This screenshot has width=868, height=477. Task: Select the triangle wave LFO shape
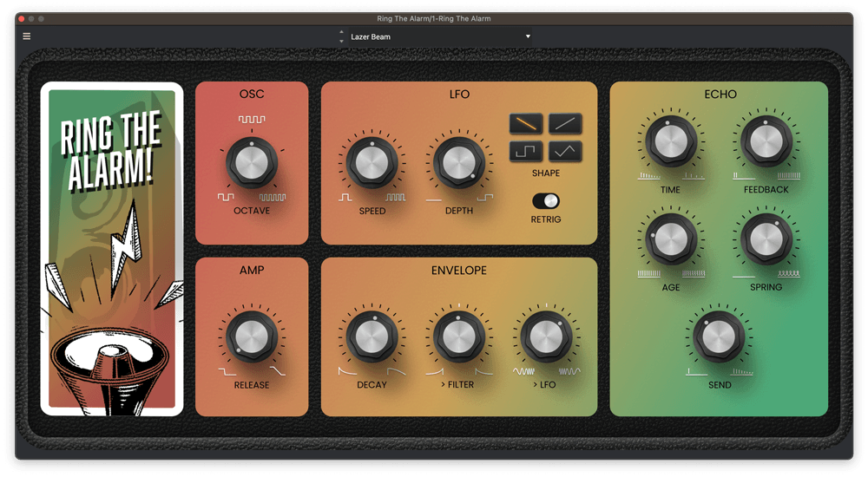tap(565, 151)
